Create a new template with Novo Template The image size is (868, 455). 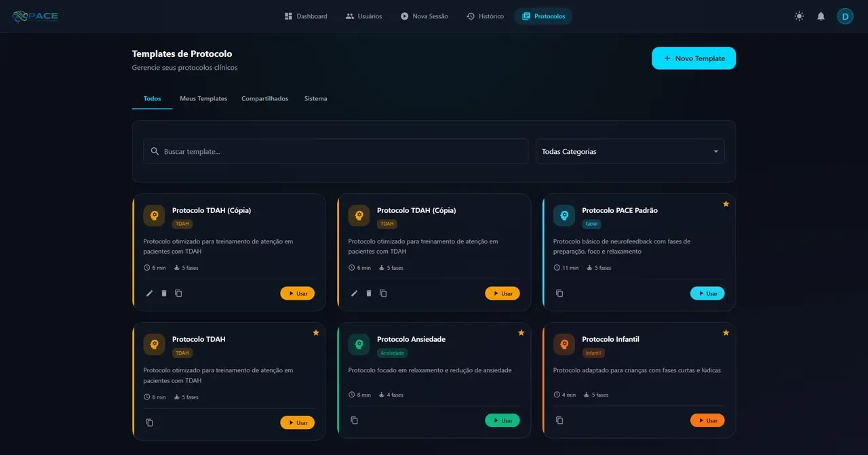click(694, 58)
